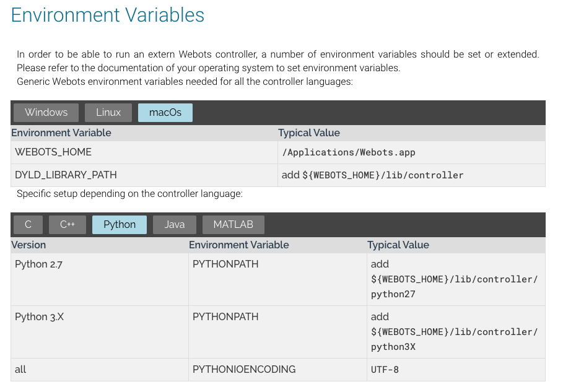Open the C++ language tab
The image size is (563, 392).
(x=67, y=225)
